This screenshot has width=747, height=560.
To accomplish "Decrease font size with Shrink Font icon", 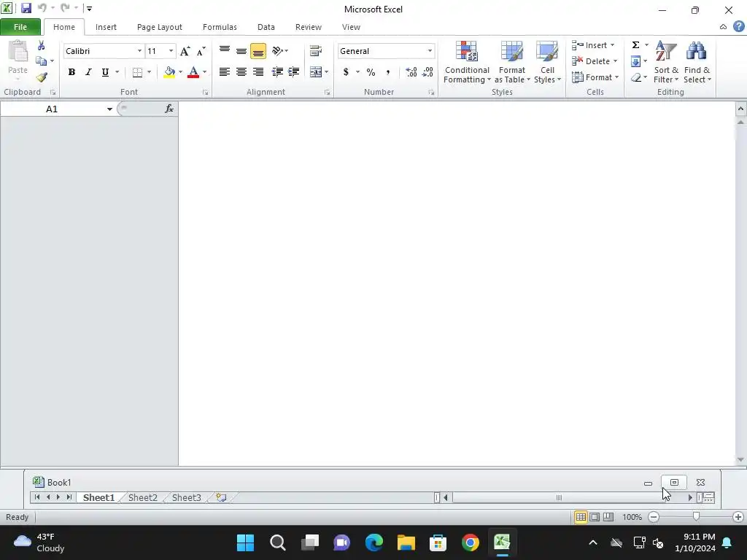I will pos(201,51).
